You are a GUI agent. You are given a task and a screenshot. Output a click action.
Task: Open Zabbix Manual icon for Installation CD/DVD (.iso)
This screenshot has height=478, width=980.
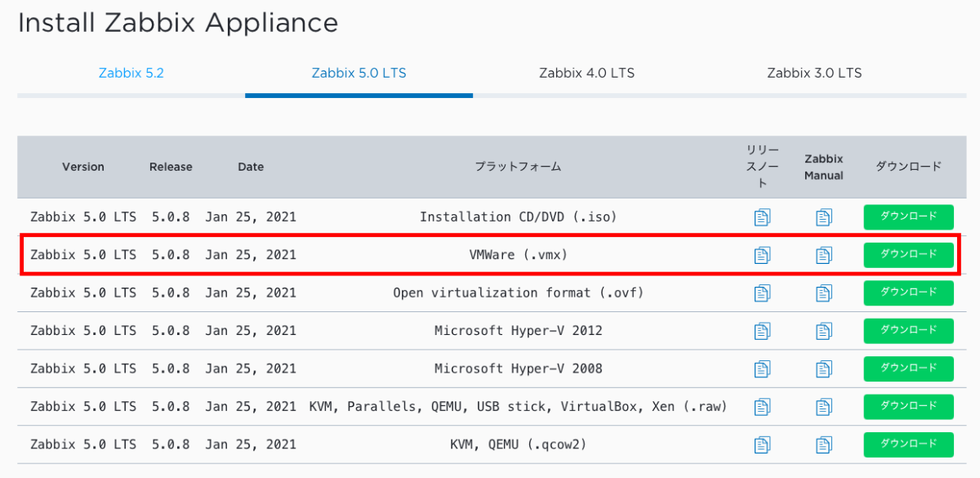[x=823, y=217]
